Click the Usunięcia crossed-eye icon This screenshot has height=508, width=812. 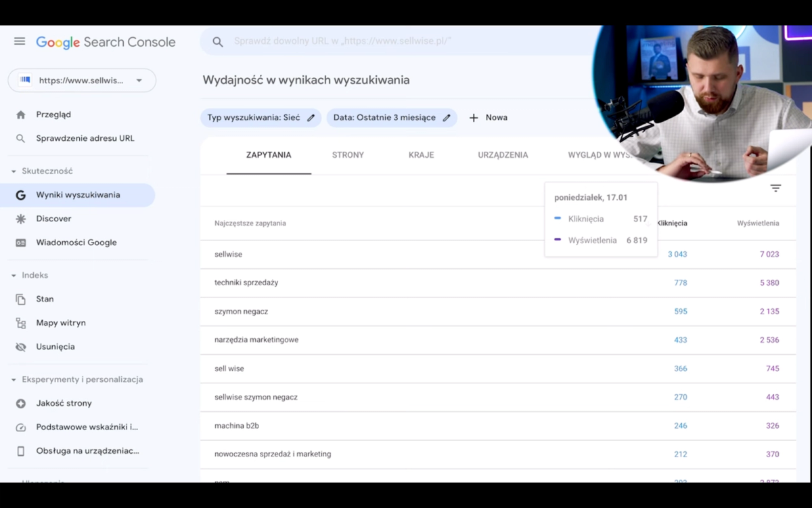click(21, 347)
